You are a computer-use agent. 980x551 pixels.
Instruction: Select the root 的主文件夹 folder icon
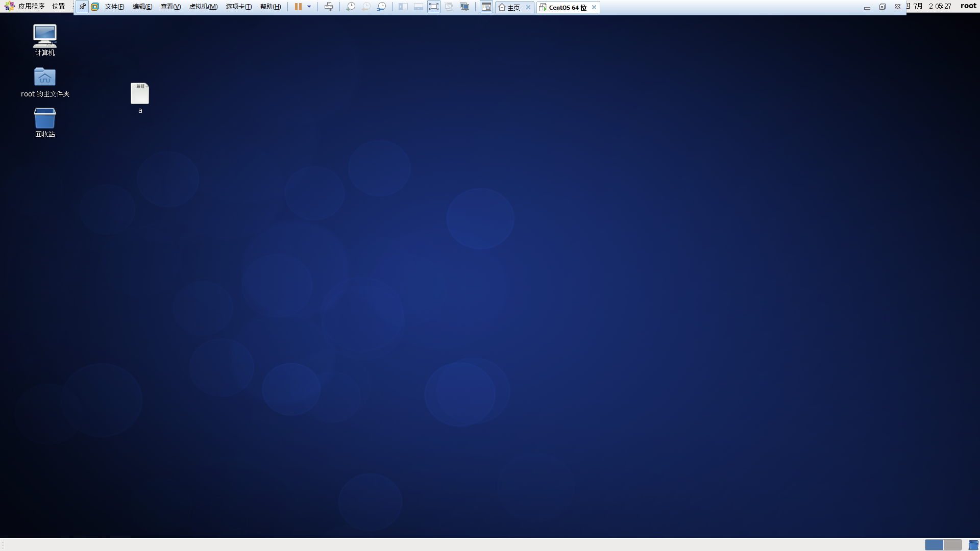click(x=45, y=78)
